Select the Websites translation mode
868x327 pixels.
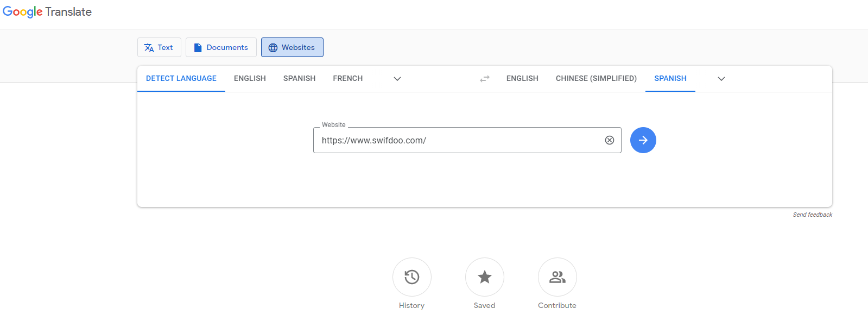(x=292, y=47)
